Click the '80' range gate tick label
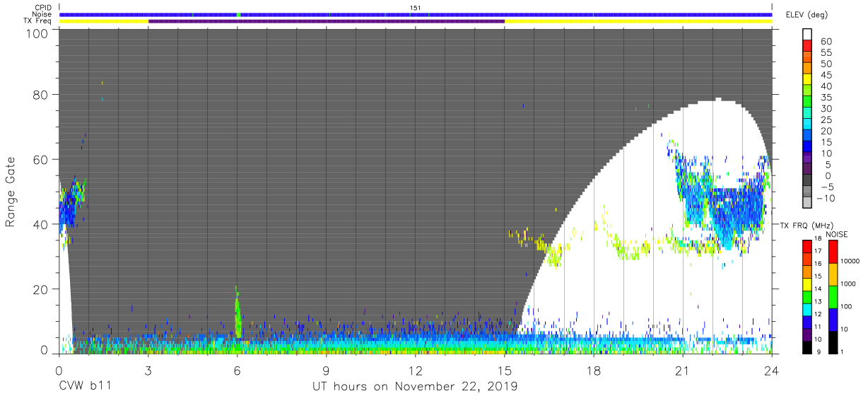 (40, 95)
